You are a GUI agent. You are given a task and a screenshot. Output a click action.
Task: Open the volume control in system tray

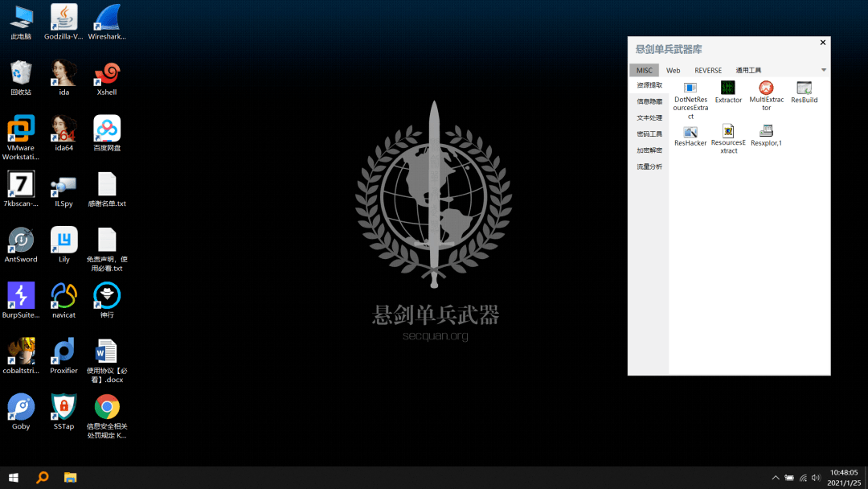tap(816, 478)
